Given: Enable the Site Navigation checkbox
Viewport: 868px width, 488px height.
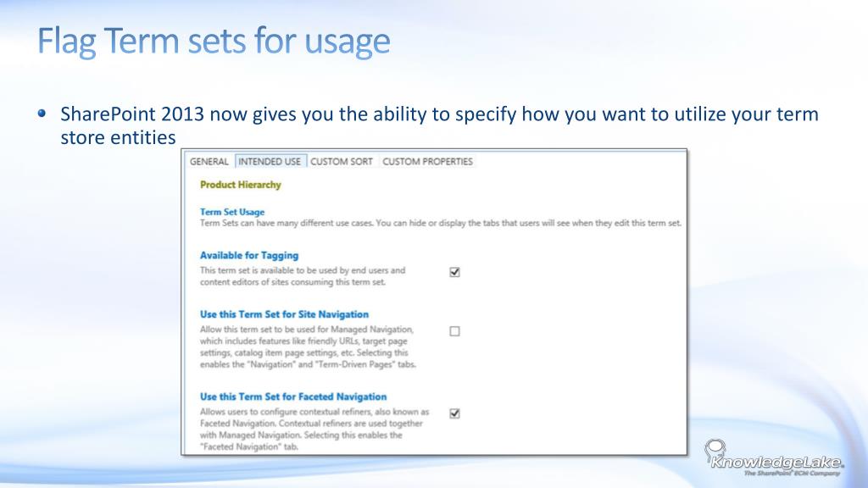Looking at the screenshot, I should tap(454, 331).
